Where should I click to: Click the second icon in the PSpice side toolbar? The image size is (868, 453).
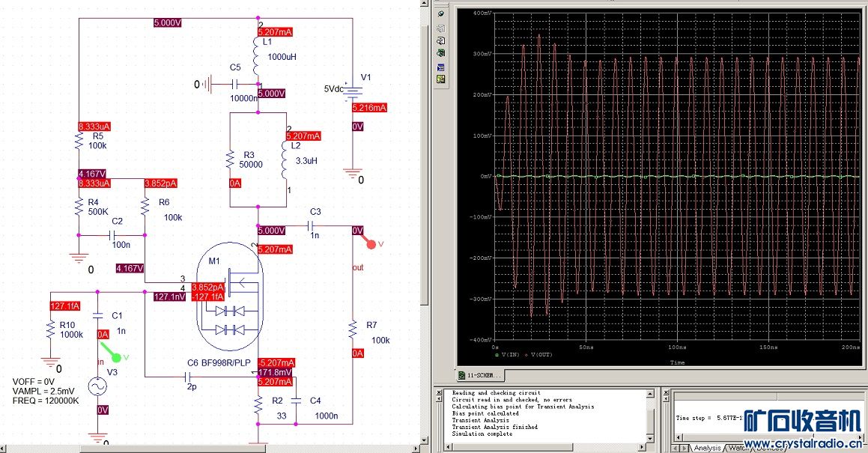click(x=441, y=27)
